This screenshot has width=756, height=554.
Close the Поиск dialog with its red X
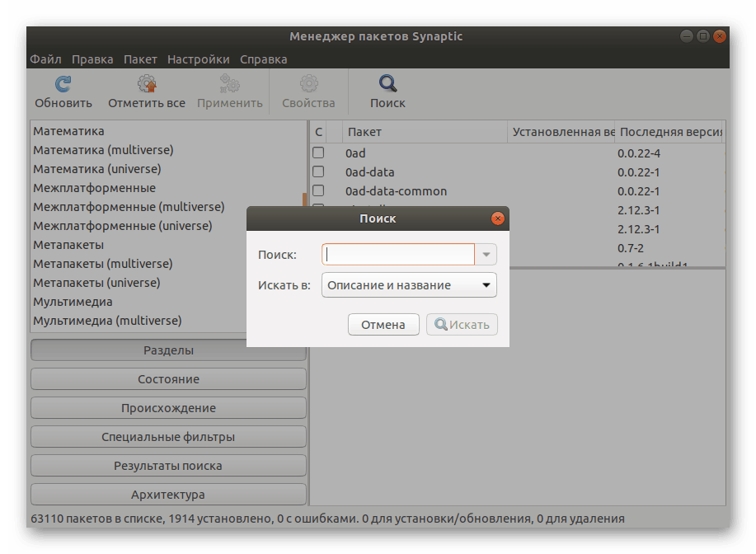click(498, 218)
